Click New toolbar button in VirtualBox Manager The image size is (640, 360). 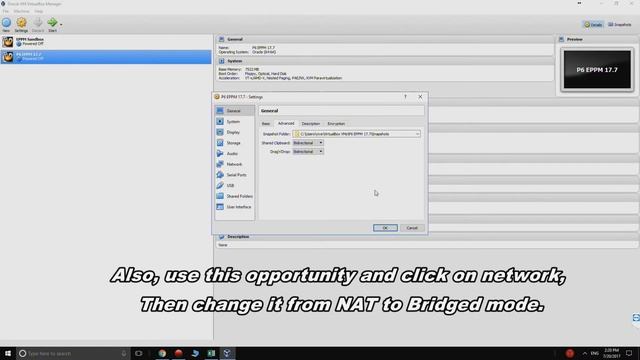click(x=6, y=24)
